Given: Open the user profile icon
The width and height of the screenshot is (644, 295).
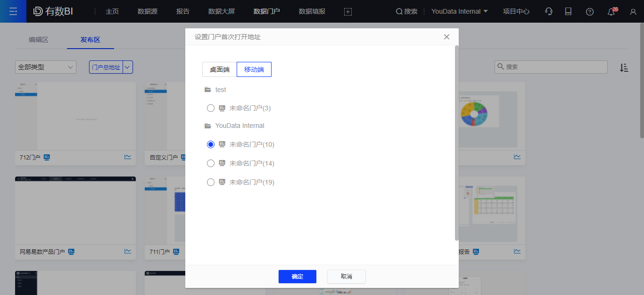Looking at the screenshot, I should point(633,11).
